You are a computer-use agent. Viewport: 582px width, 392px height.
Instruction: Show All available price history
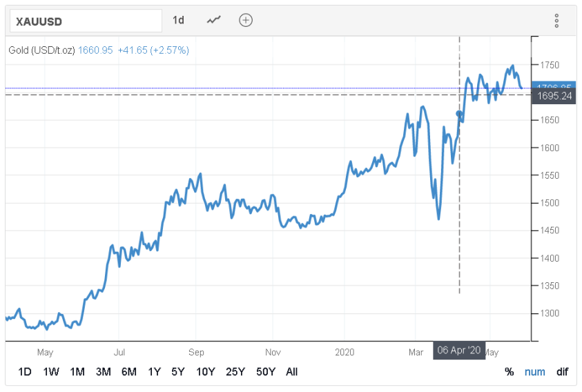292,372
